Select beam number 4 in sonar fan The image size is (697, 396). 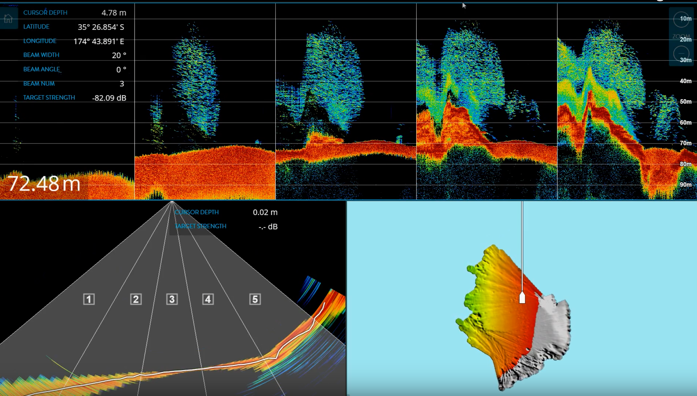(208, 299)
